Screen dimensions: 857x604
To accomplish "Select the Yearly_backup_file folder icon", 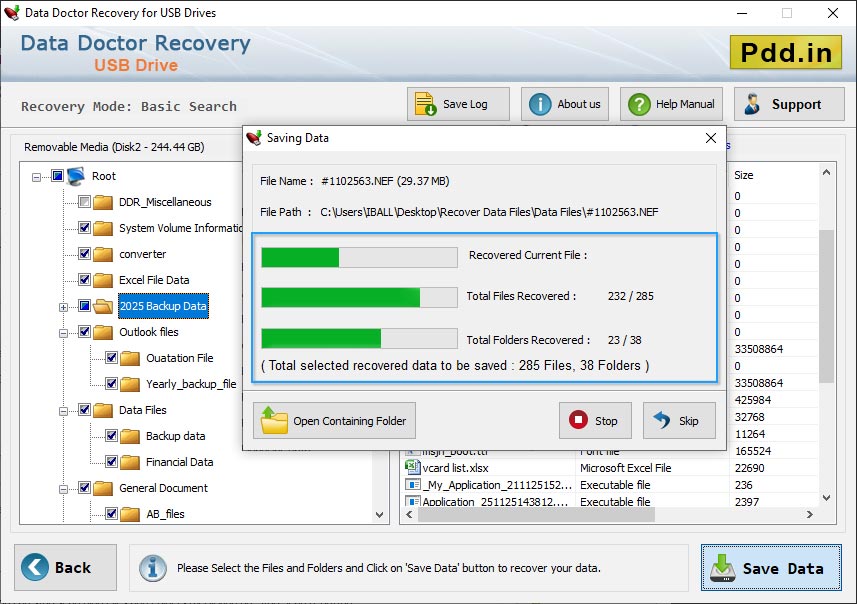I will click(x=130, y=384).
